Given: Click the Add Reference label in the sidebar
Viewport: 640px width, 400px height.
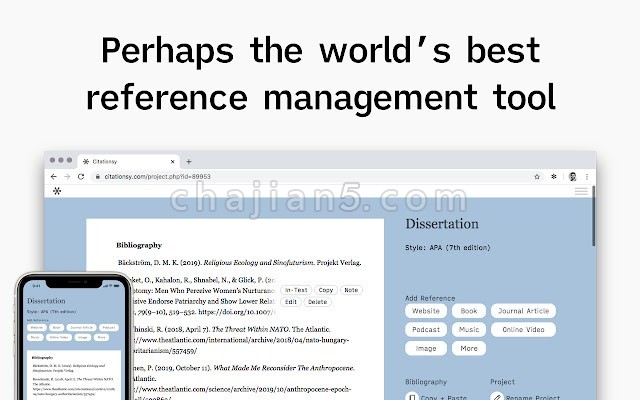Looking at the screenshot, I should pyautogui.click(x=430, y=298).
